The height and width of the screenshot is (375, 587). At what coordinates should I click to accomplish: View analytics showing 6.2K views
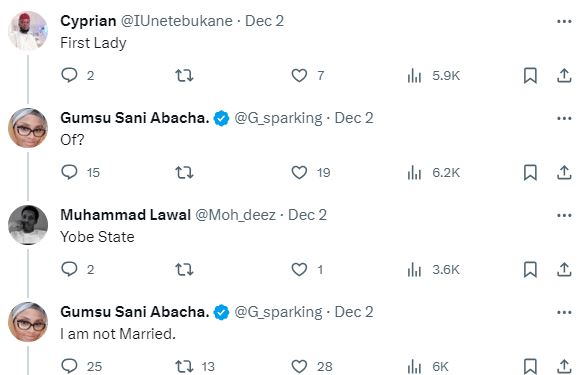pyautogui.click(x=434, y=173)
